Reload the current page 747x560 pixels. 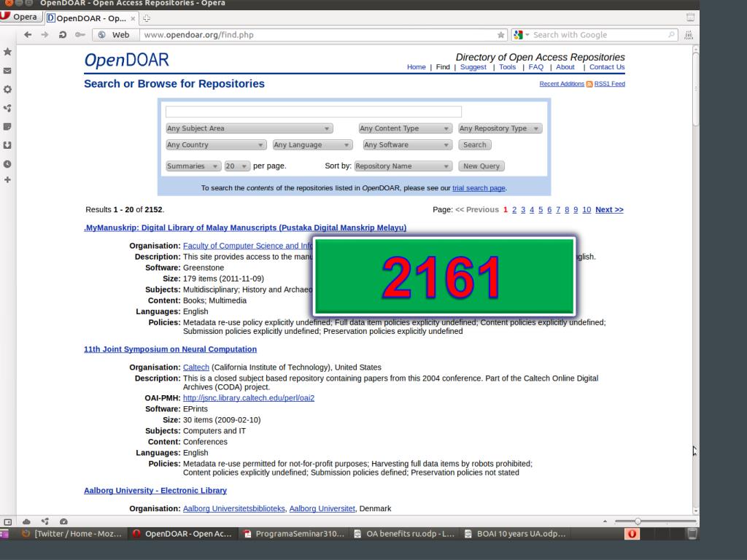63,35
